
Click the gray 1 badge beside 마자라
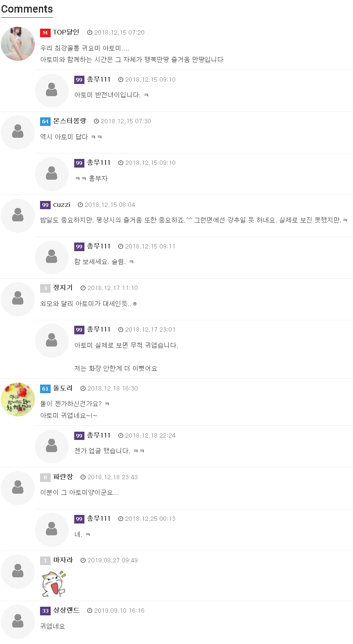tap(45, 560)
